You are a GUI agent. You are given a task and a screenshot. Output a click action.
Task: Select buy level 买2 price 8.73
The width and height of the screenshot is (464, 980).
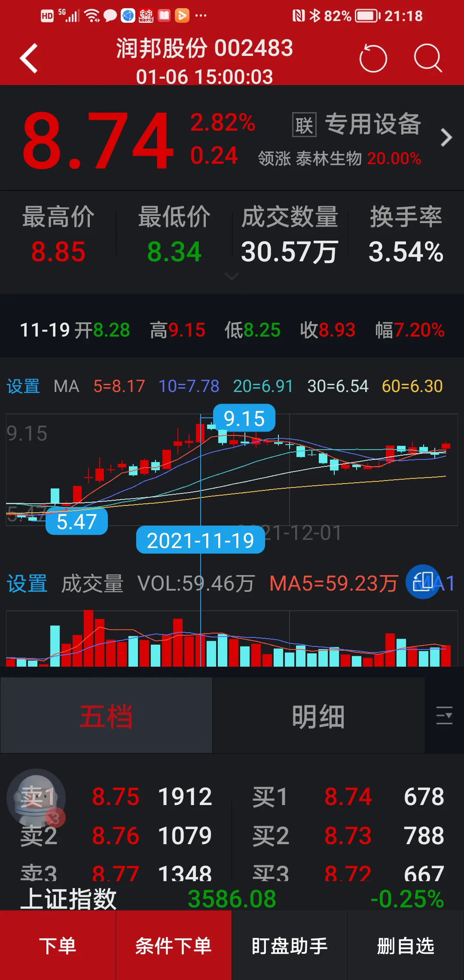(x=348, y=836)
